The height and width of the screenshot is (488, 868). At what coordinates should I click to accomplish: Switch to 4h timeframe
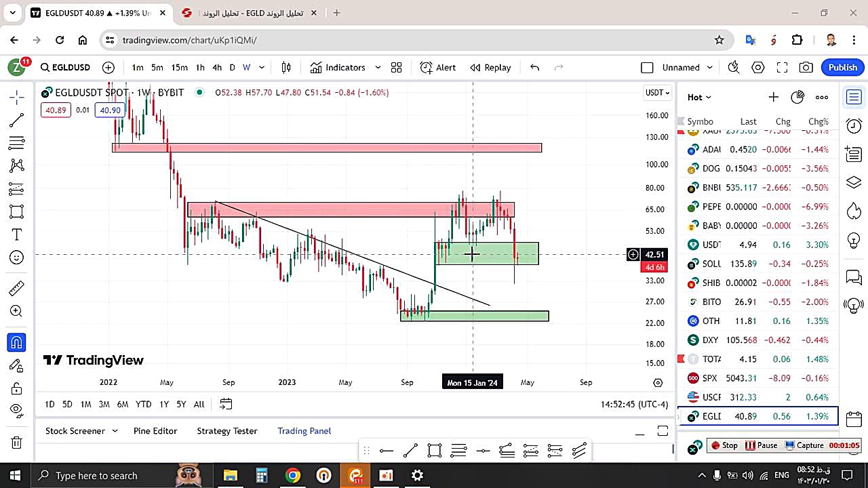(x=217, y=67)
